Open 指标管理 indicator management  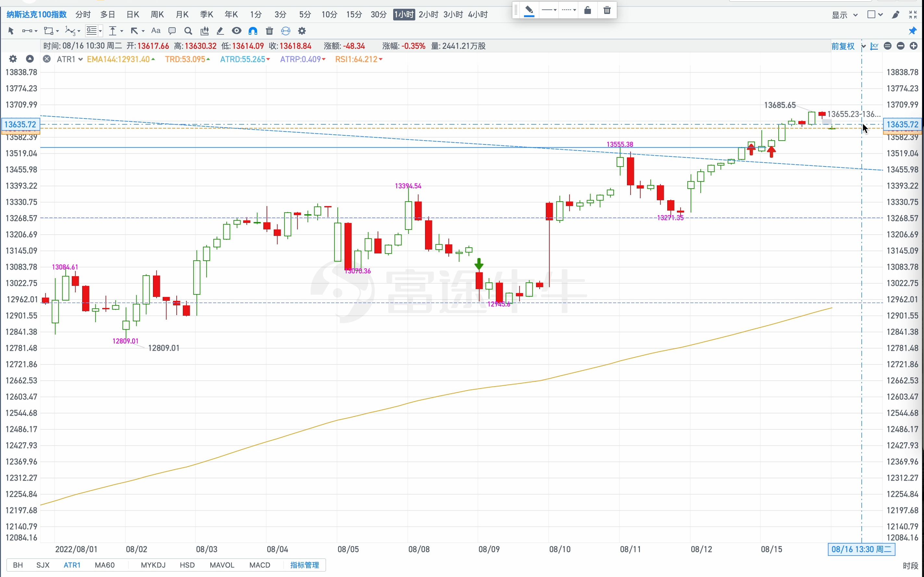coord(305,565)
